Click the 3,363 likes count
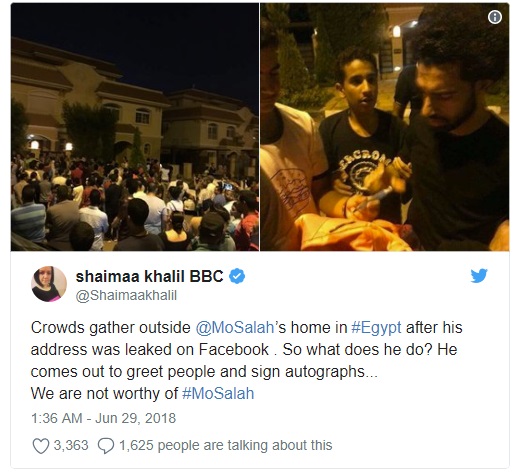The image size is (521, 472). [71, 445]
